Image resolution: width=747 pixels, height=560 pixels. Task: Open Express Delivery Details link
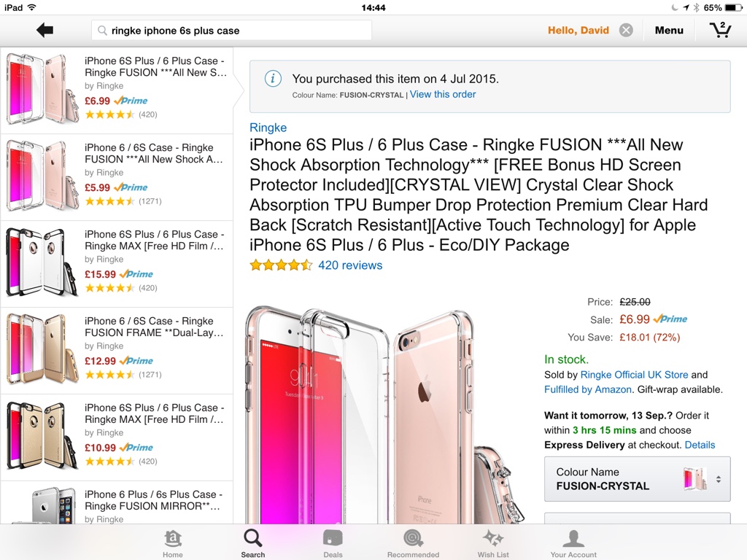pos(700,445)
